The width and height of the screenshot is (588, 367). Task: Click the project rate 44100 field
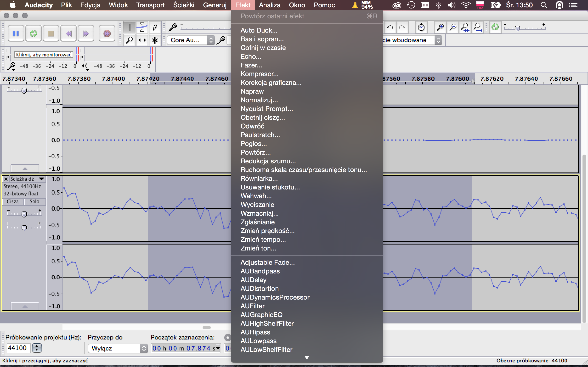click(x=18, y=348)
